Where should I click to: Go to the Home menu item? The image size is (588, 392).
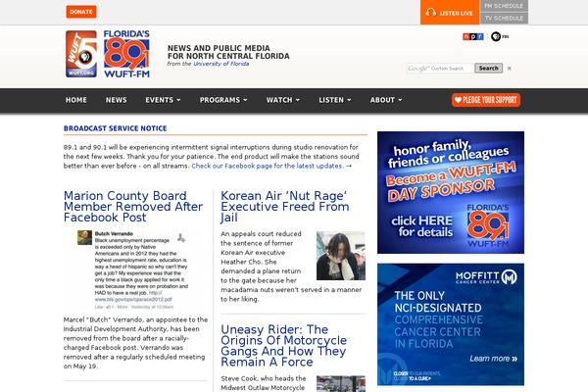tap(76, 100)
